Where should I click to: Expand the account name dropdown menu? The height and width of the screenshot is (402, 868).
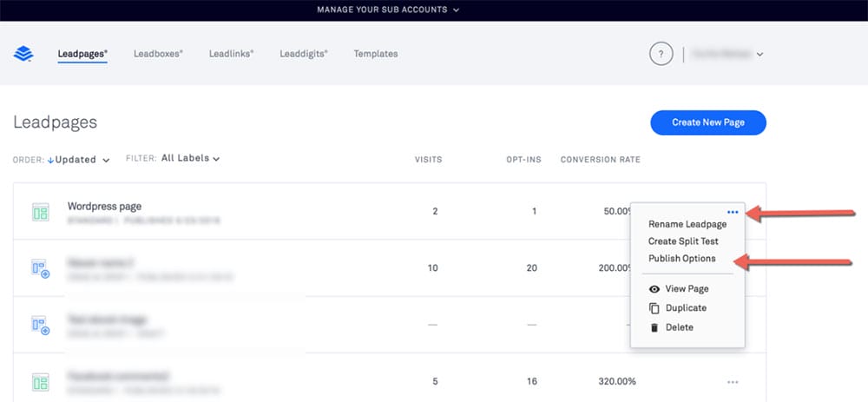click(x=727, y=54)
